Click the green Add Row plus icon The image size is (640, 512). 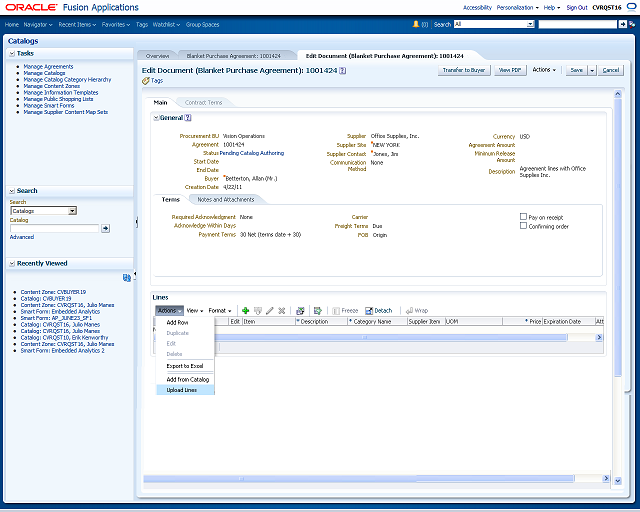click(245, 311)
